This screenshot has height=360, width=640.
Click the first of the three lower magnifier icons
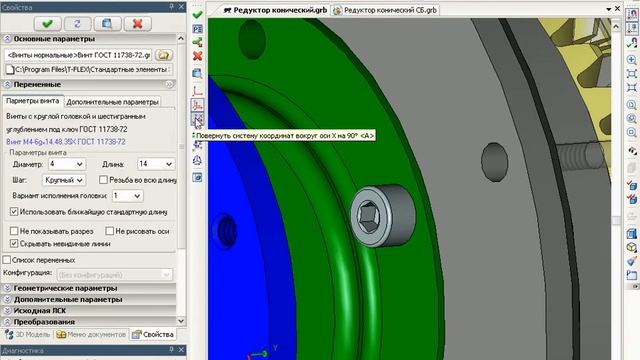[x=632, y=105]
